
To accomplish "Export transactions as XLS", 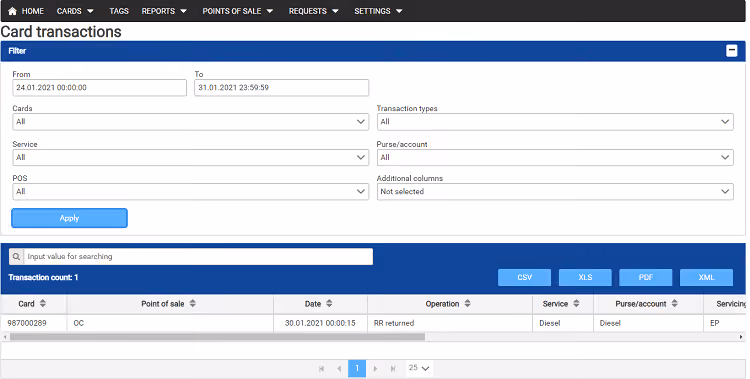I will click(585, 277).
